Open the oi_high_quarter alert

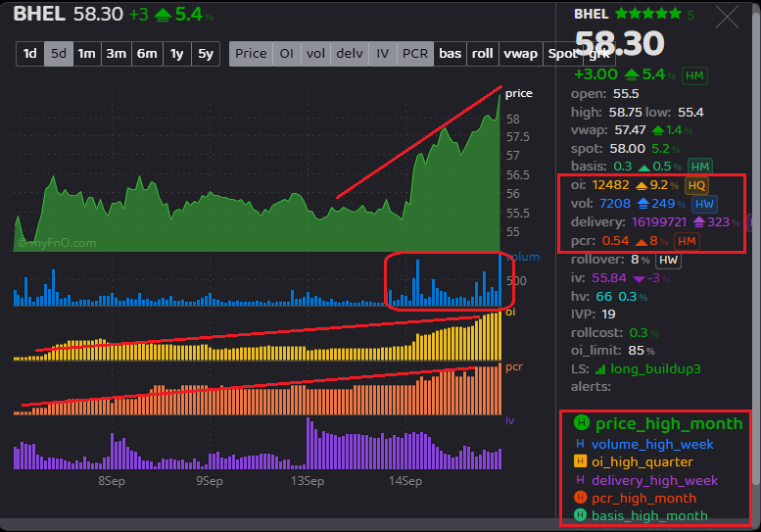coord(642,462)
